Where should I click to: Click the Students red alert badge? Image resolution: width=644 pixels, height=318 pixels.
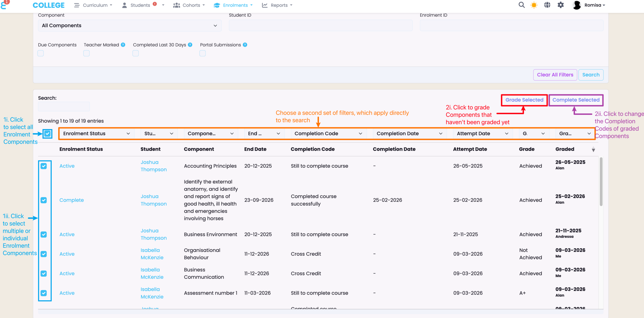click(155, 4)
